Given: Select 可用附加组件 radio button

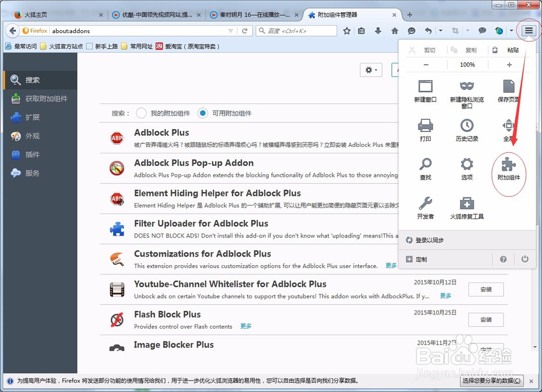Looking at the screenshot, I should coord(203,113).
